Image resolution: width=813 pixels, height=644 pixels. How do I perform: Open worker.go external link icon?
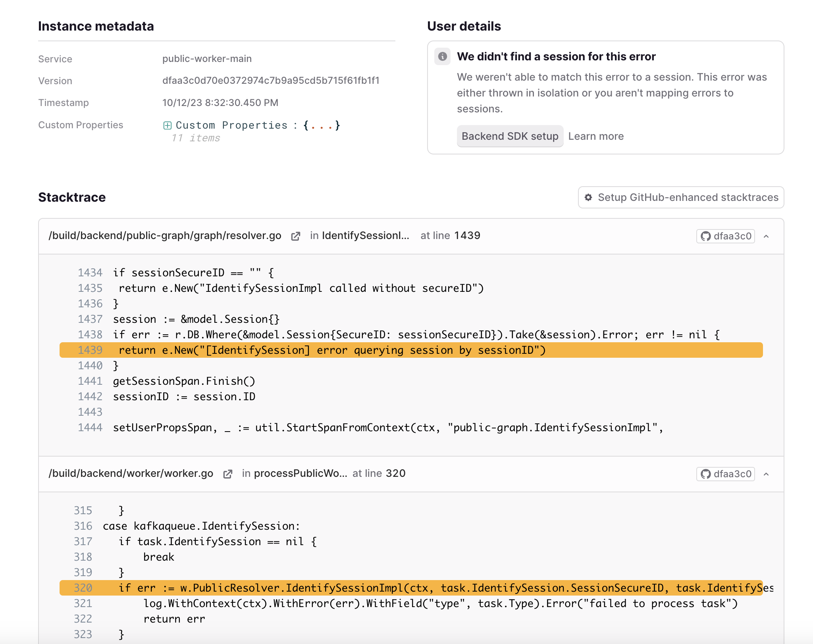(227, 474)
